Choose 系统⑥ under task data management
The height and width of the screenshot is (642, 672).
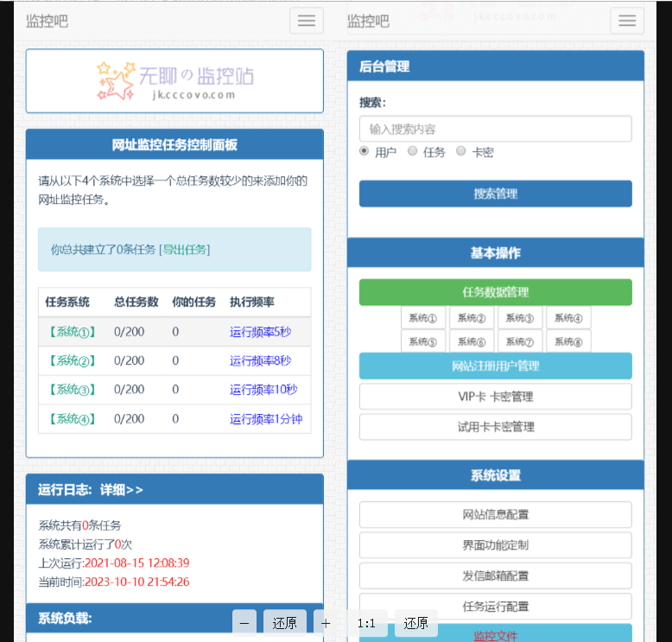472,341
